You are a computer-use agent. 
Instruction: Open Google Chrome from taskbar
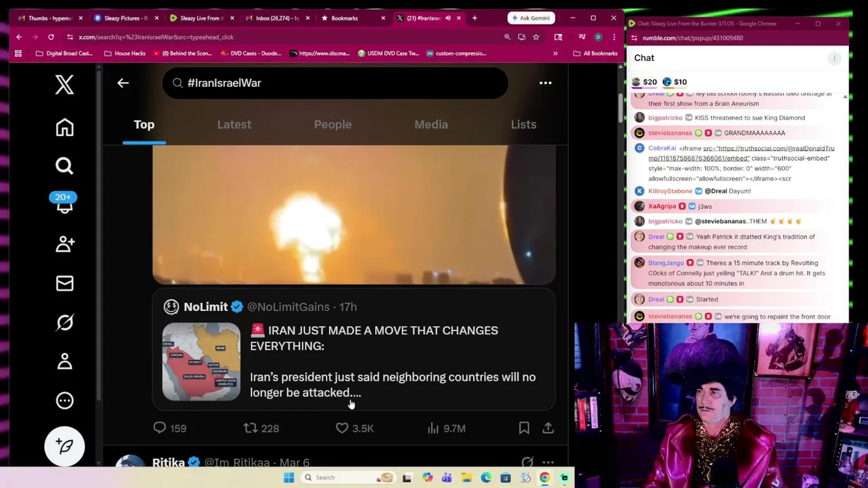[545, 478]
